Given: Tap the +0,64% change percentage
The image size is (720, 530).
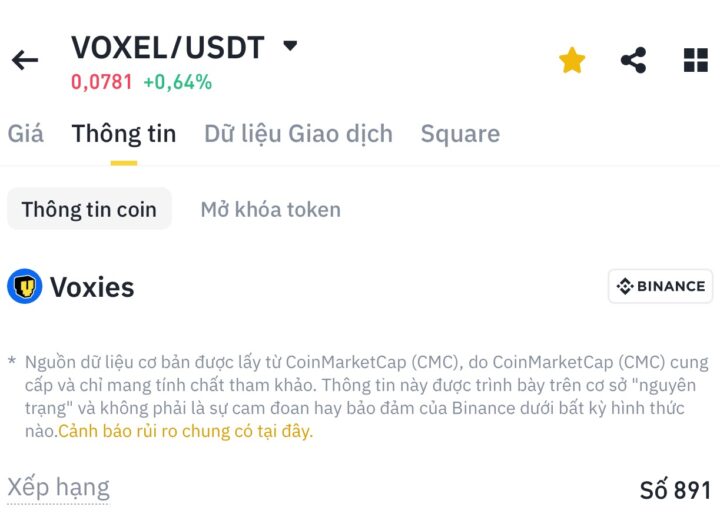Looking at the screenshot, I should point(178,82).
